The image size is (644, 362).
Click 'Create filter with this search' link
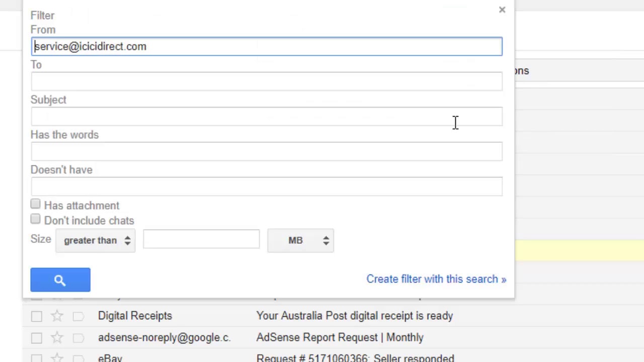tap(436, 279)
